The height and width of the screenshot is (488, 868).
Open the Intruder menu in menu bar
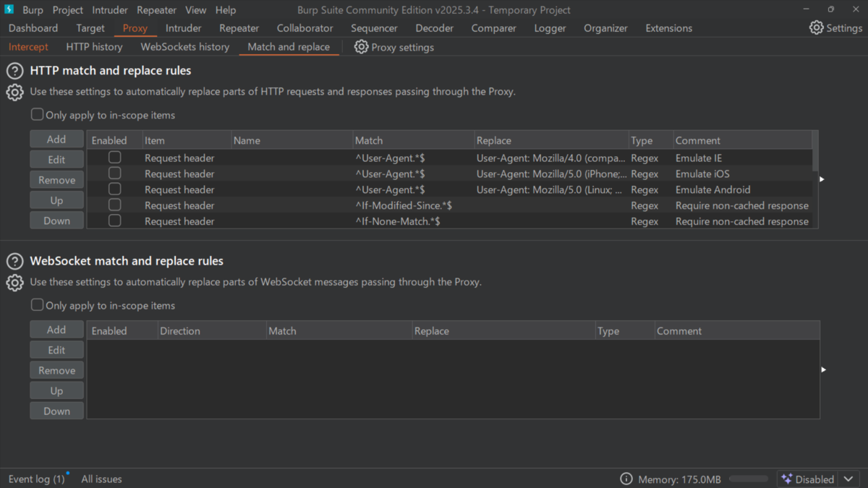point(110,10)
